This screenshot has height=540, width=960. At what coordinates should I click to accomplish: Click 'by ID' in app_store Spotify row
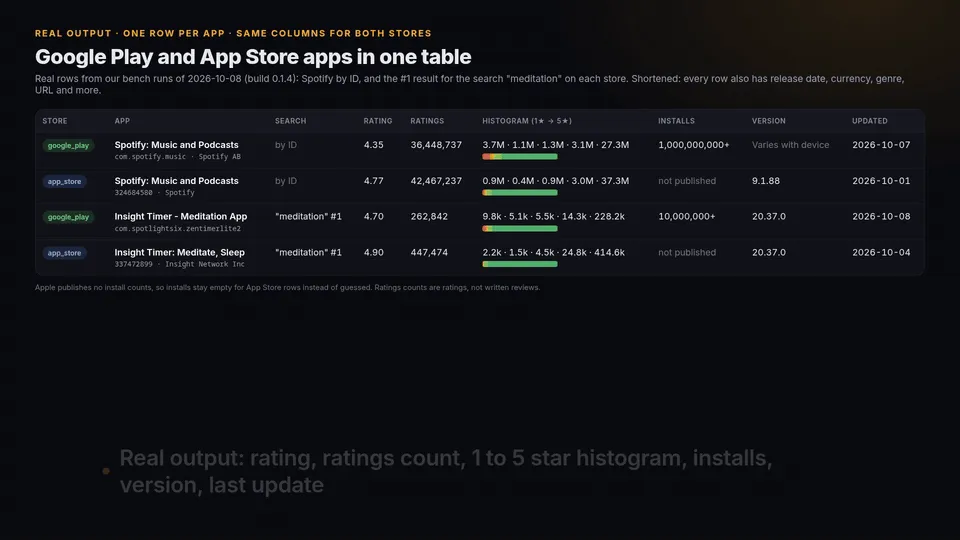(x=286, y=181)
